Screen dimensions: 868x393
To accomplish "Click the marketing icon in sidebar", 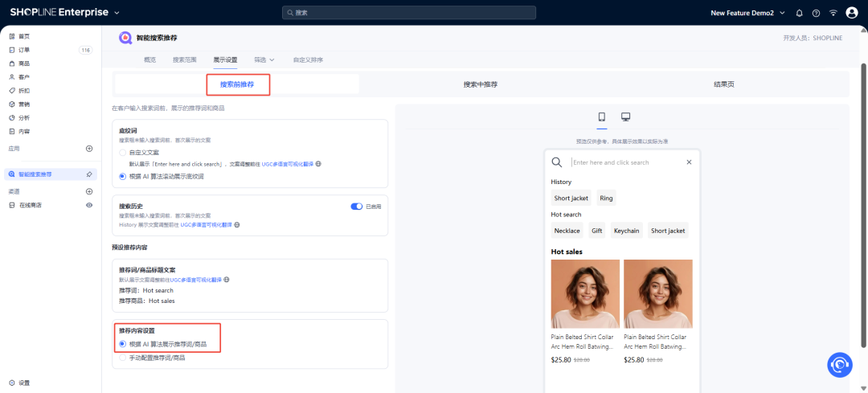I will [12, 104].
